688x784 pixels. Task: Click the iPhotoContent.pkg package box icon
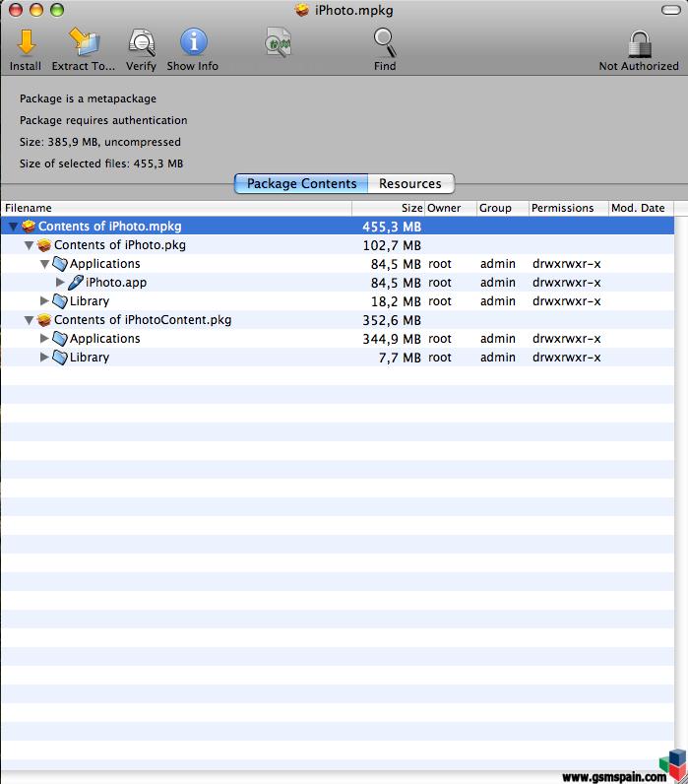coord(44,320)
